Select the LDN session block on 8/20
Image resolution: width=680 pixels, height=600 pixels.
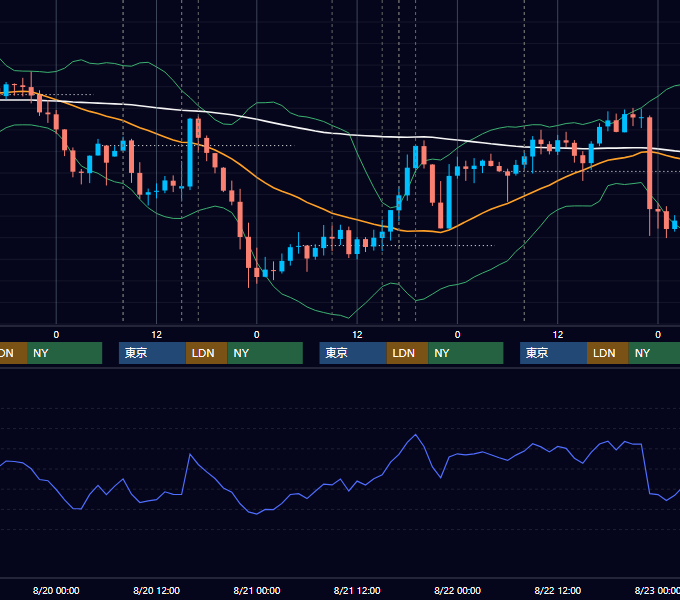tap(206, 353)
